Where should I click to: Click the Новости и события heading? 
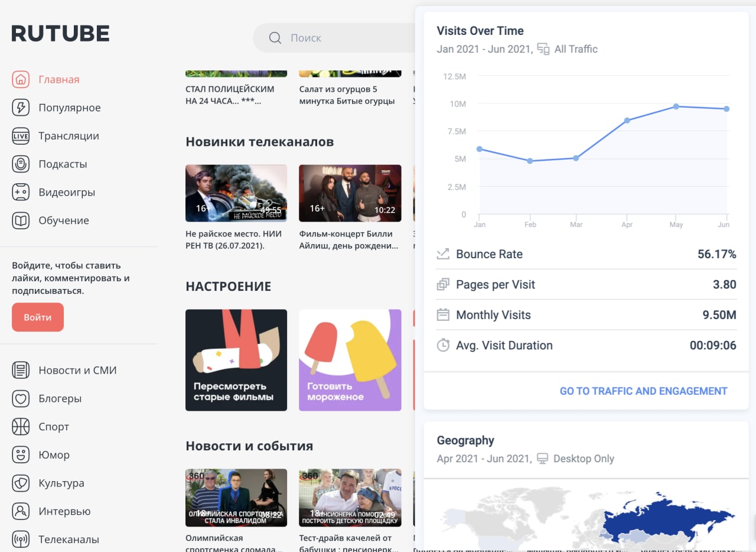[249, 446]
